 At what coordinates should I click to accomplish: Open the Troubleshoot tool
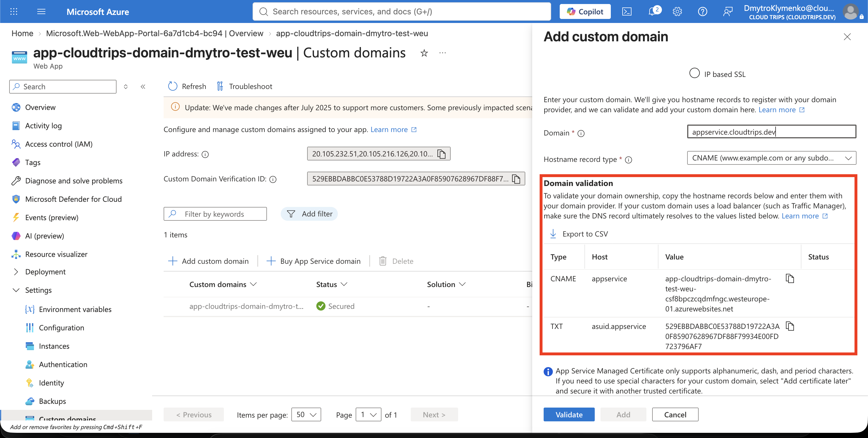coord(244,86)
